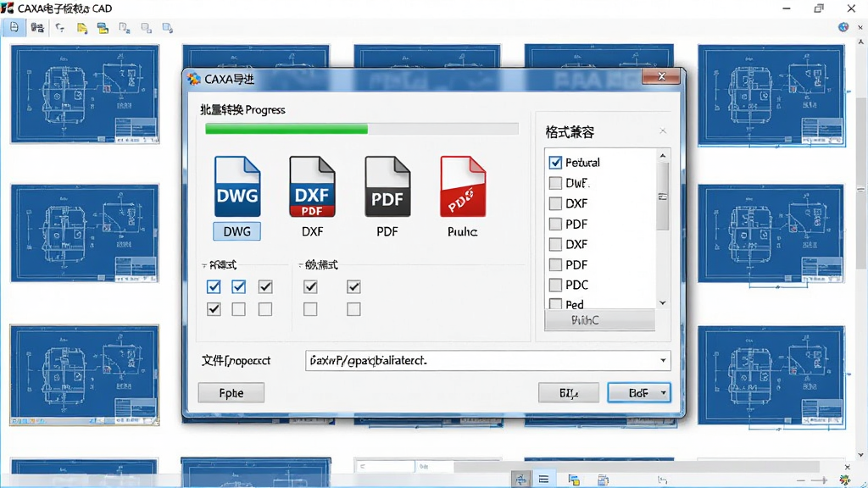Open the BdF button split dropdown arrow
The height and width of the screenshot is (488, 868).
(x=663, y=393)
